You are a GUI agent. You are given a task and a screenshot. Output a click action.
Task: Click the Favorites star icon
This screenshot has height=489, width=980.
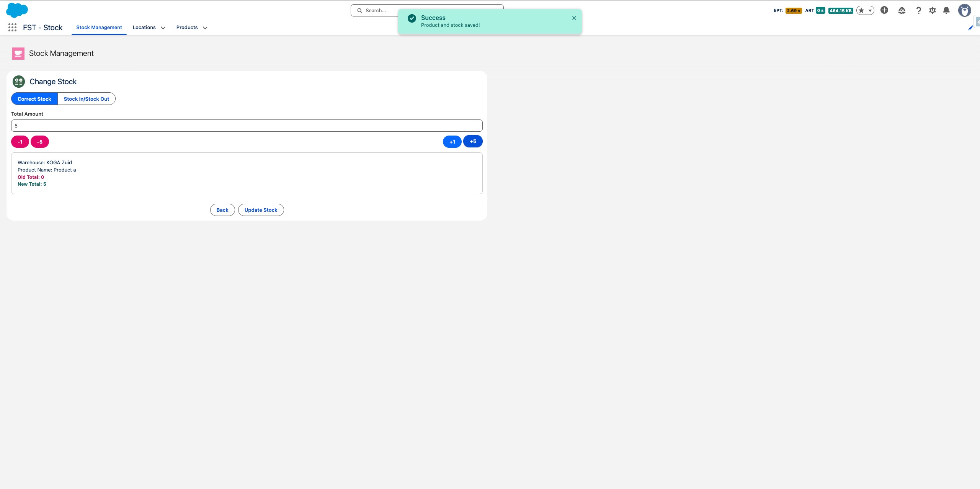861,11
